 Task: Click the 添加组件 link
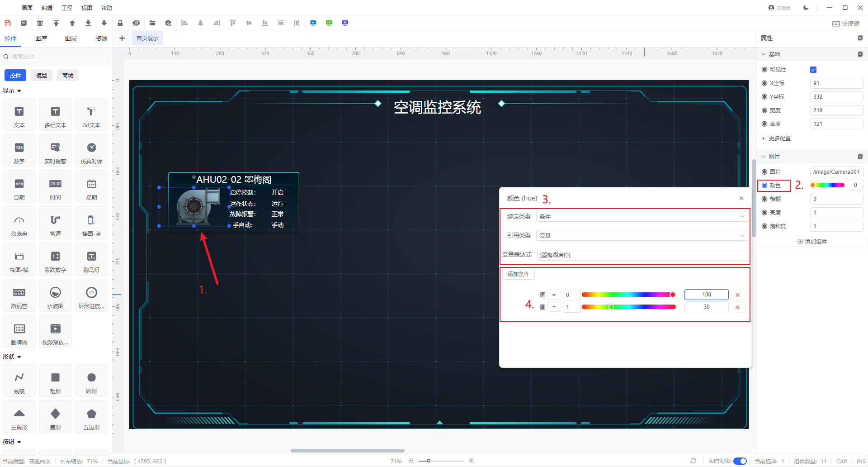tap(812, 242)
